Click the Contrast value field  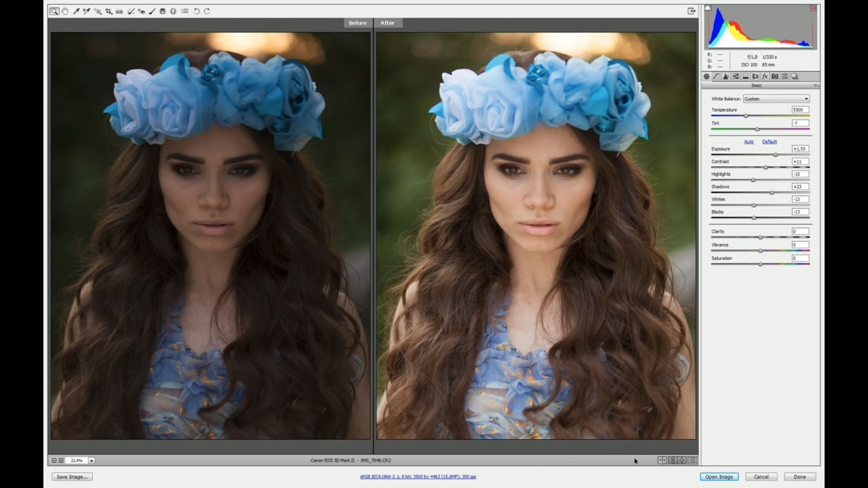click(800, 162)
